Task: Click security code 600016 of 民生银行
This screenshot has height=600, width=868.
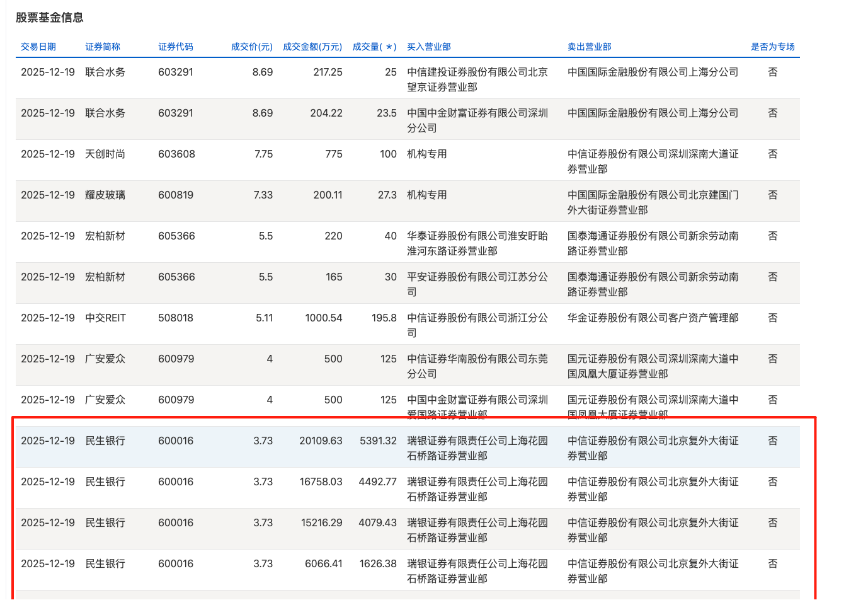Action: [x=176, y=441]
